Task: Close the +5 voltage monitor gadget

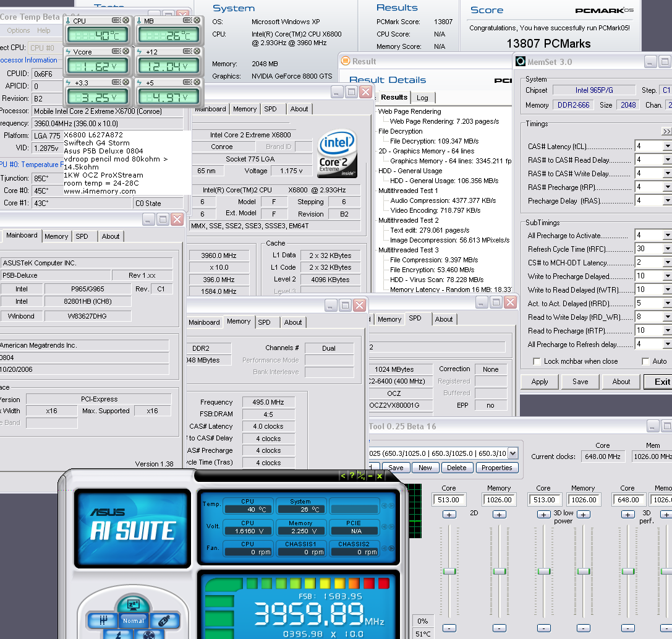Action: tap(197, 82)
